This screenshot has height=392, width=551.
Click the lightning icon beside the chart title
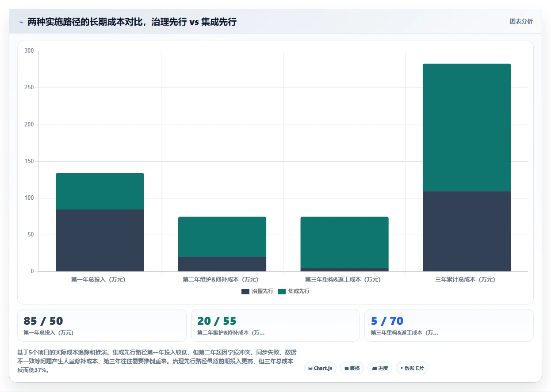[x=21, y=22]
